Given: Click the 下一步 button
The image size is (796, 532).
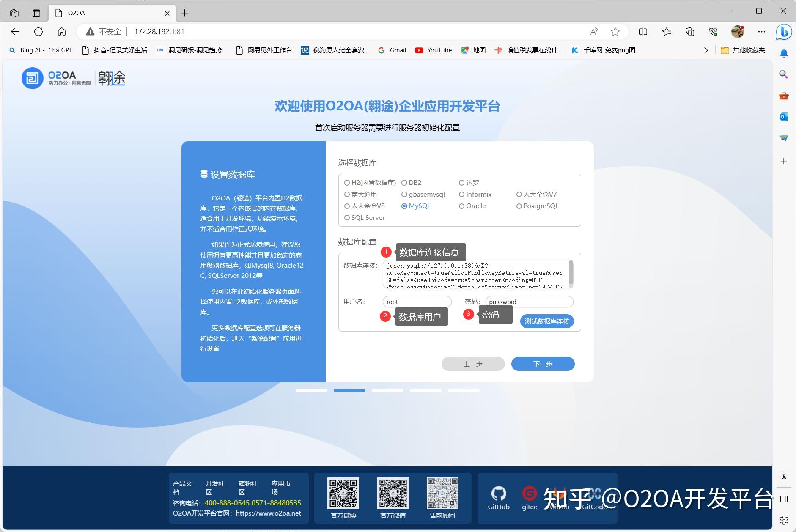Looking at the screenshot, I should tap(543, 364).
